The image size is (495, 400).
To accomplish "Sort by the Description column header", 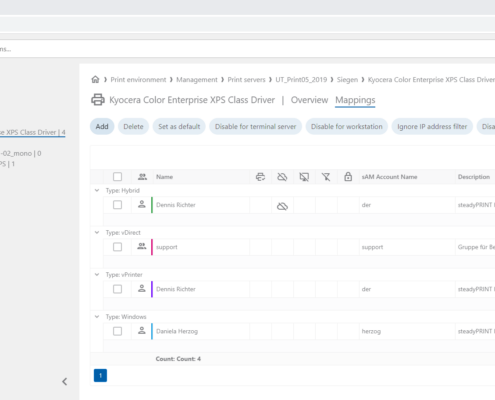I will (474, 177).
